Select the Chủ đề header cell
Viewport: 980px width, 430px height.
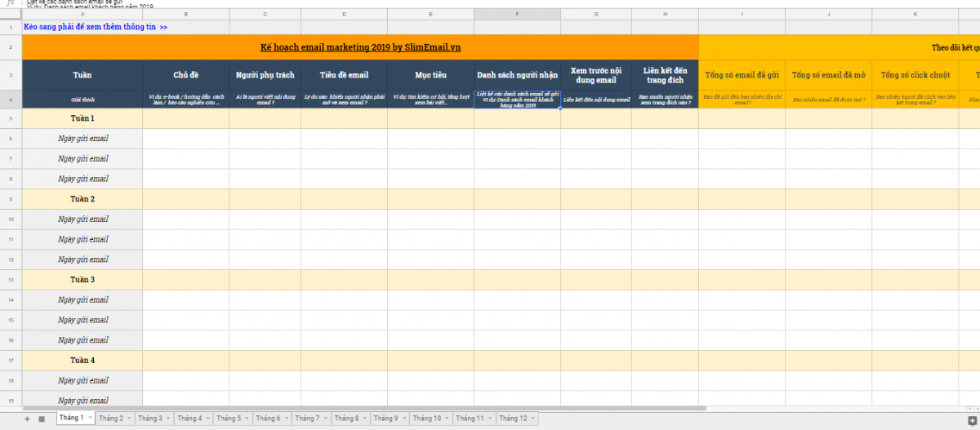coord(186,75)
